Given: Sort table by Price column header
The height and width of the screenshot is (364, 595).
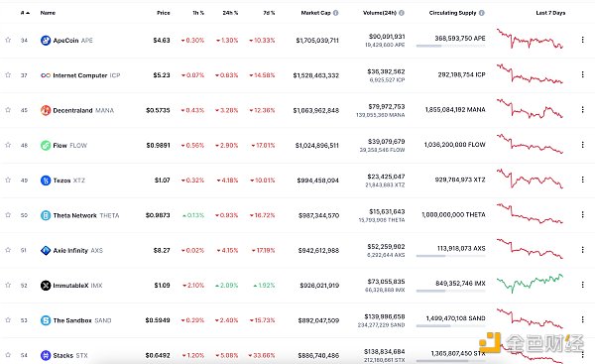Looking at the screenshot, I should (x=164, y=13).
